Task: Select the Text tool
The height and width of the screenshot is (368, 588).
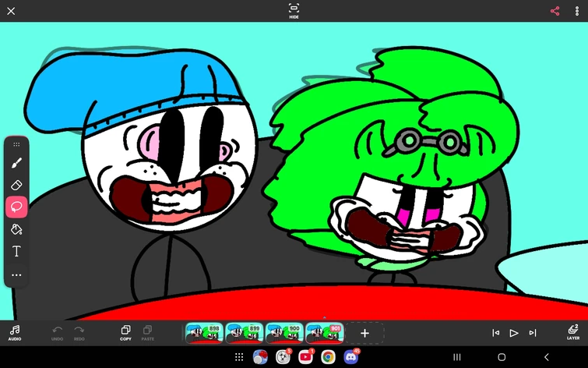Action: pyautogui.click(x=16, y=251)
